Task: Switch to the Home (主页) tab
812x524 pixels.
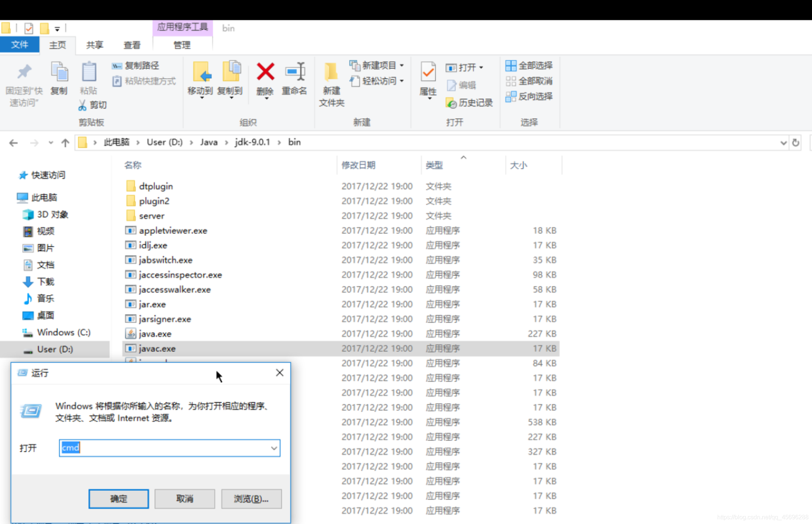Action: coord(58,45)
